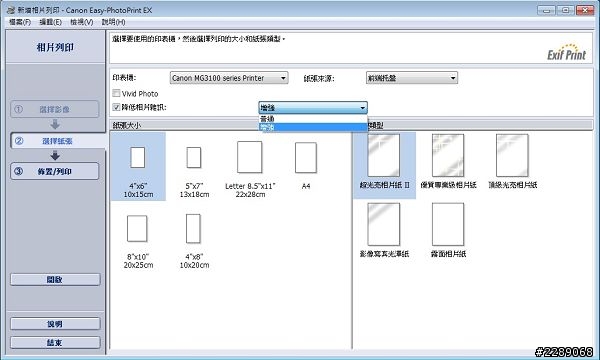This screenshot has height=360, width=600.
Task: Click the Exit button at sidebar bottom
Action: [x=55, y=342]
